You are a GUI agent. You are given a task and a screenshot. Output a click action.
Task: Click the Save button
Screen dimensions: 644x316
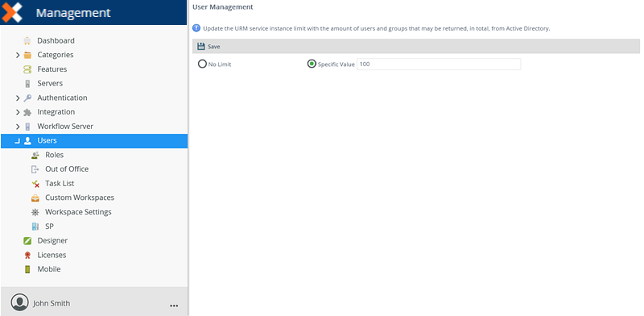tap(208, 47)
